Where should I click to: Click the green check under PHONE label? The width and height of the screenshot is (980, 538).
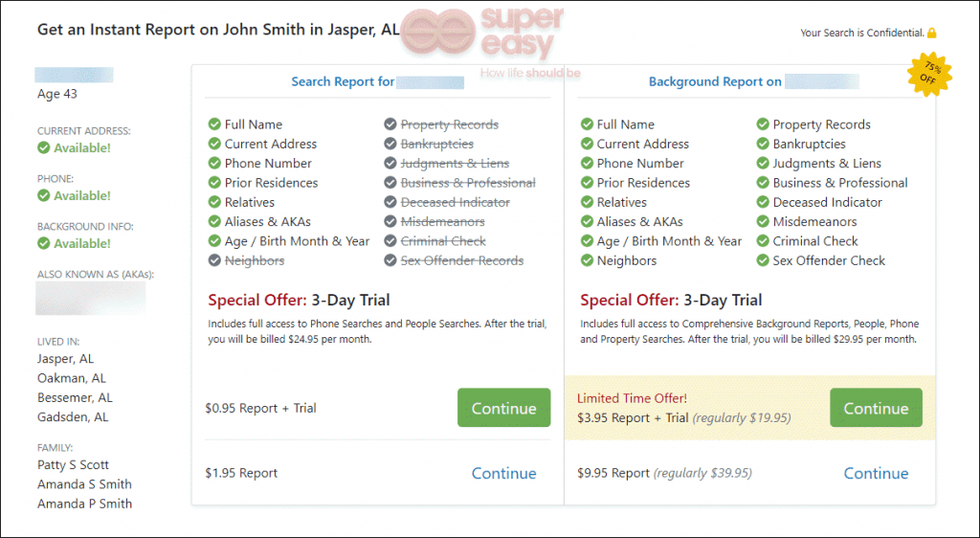[x=43, y=195]
